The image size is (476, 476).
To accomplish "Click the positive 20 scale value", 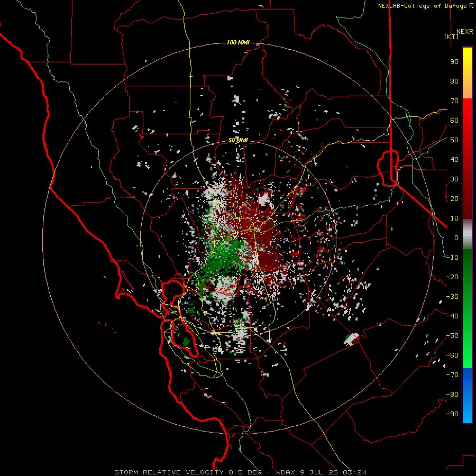I will (454, 198).
